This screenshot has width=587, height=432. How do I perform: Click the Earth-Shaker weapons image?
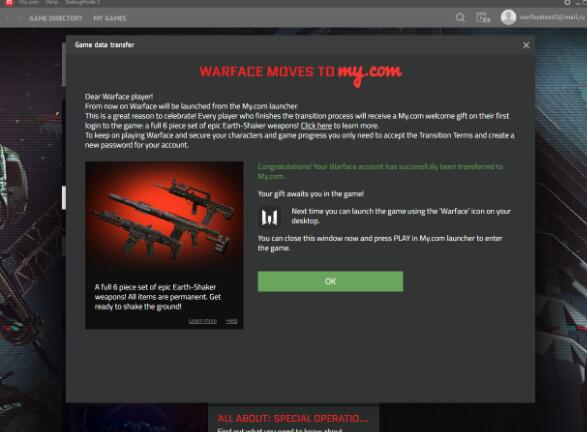point(164,217)
